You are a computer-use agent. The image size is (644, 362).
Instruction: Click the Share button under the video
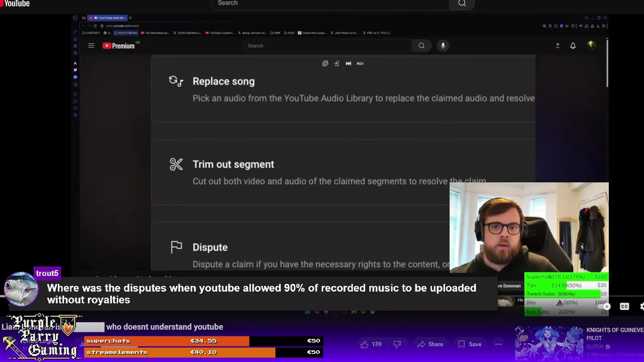tap(430, 344)
